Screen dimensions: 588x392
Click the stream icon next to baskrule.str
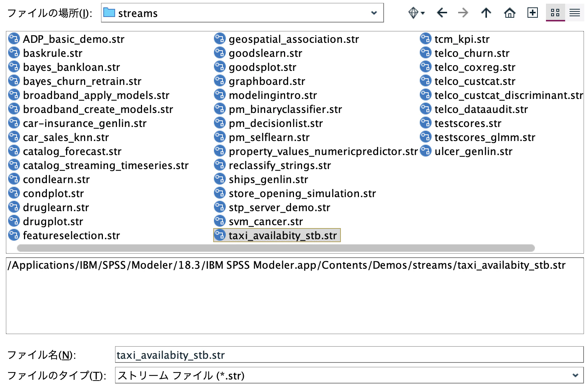click(14, 53)
